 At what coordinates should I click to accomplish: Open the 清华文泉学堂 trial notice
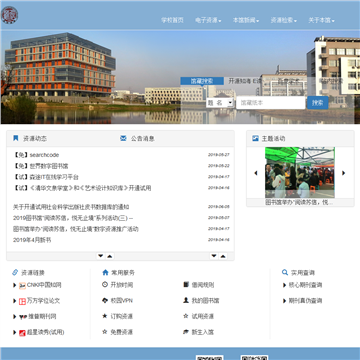click(x=82, y=188)
